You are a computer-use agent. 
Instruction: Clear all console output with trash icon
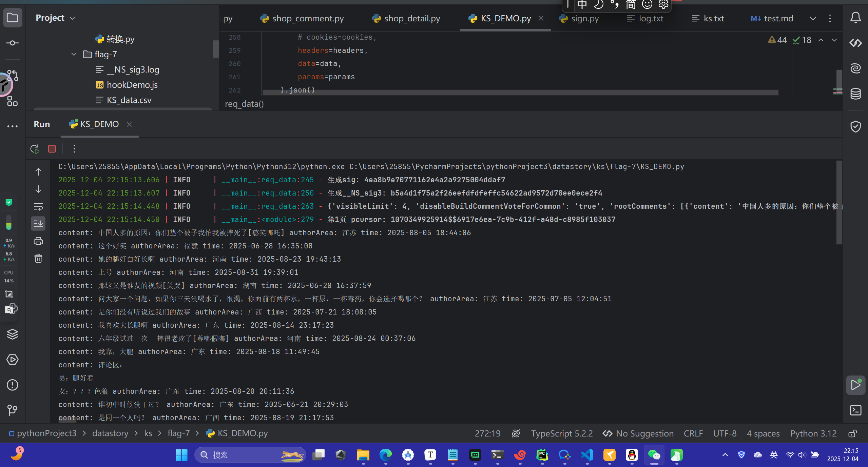(x=38, y=259)
